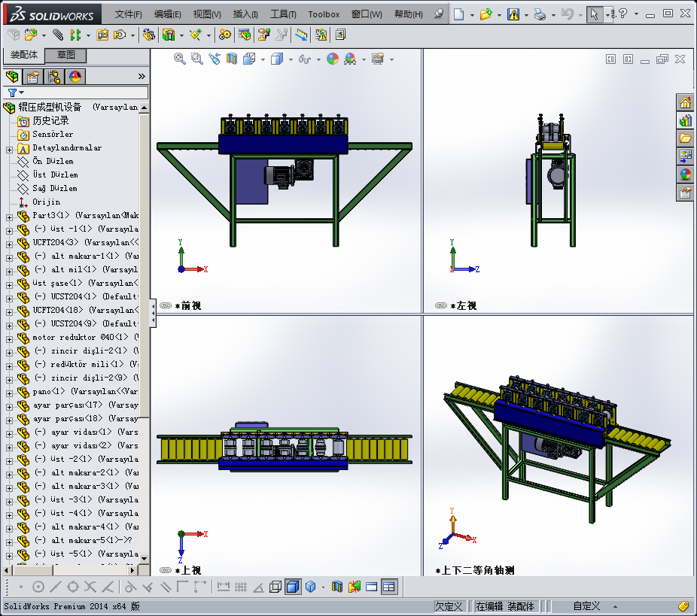Click the Move Component icon
Image resolution: width=697 pixels, height=616 pixels.
[120, 35]
